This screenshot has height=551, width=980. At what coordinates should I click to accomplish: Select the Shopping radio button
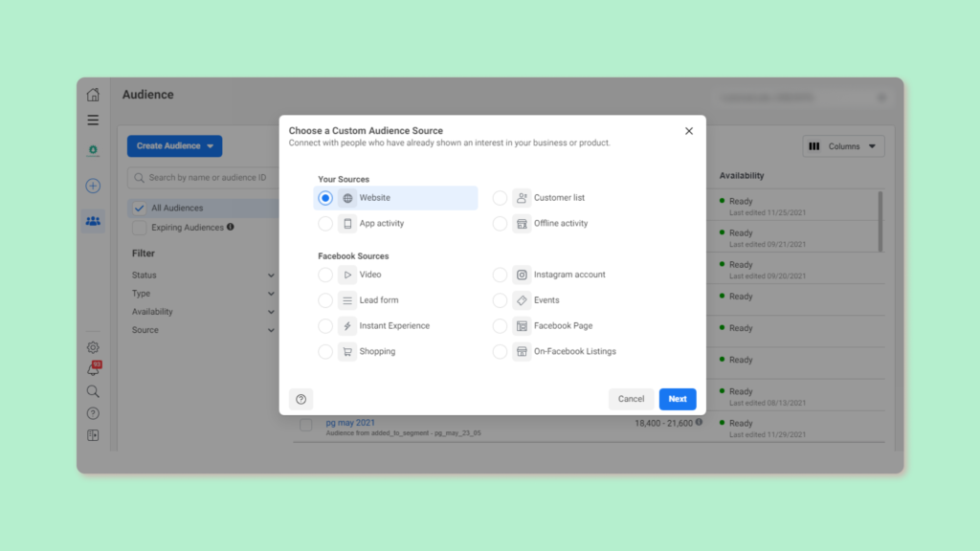(x=325, y=352)
